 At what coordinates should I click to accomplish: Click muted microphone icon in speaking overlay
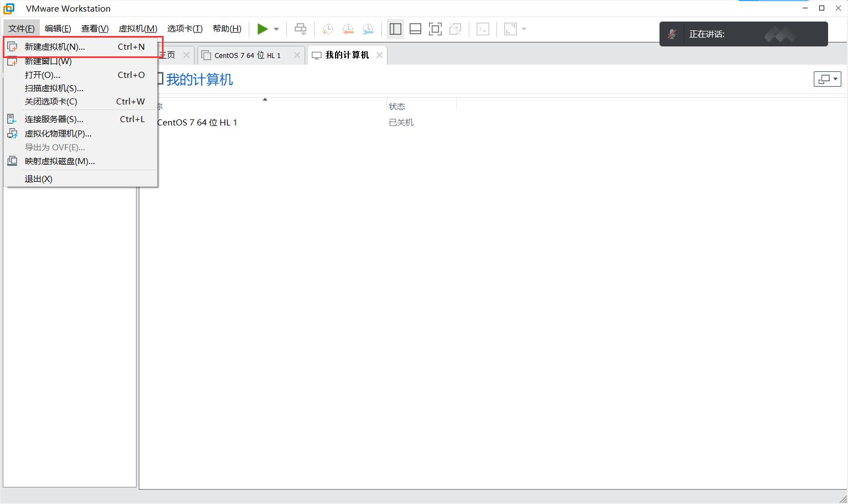click(672, 34)
